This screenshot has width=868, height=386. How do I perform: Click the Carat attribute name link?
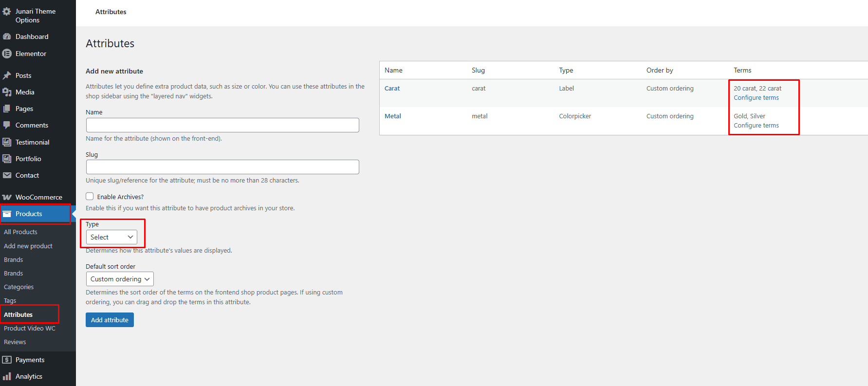click(x=392, y=88)
